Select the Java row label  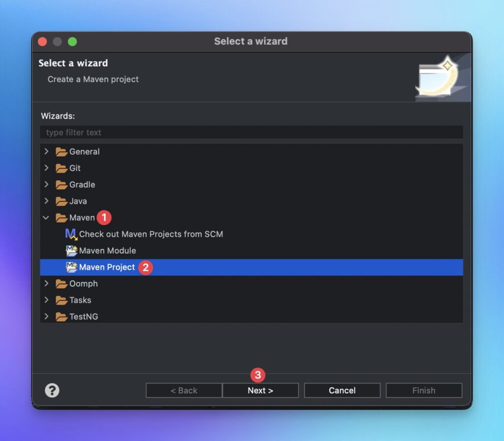point(78,201)
